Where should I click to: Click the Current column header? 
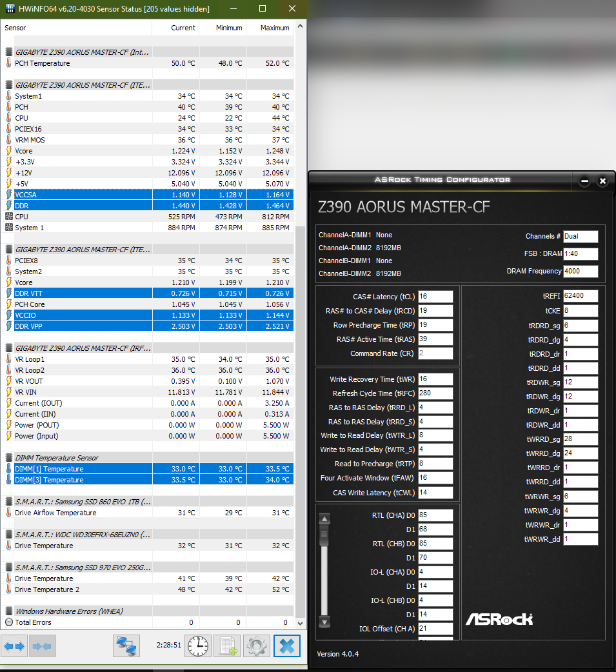(175, 28)
